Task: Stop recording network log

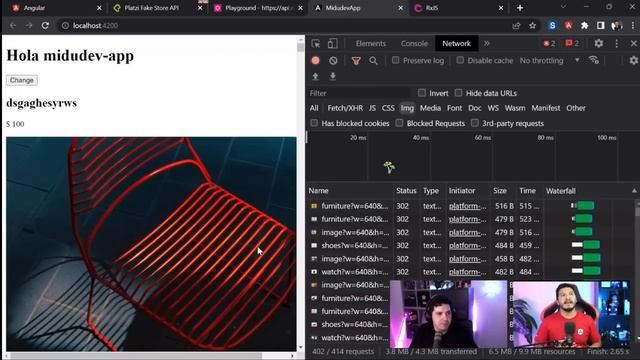Action: [x=316, y=60]
